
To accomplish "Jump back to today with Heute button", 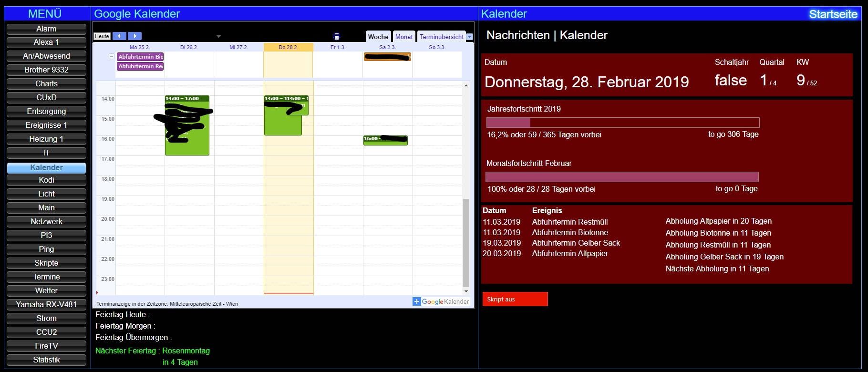I will [102, 36].
